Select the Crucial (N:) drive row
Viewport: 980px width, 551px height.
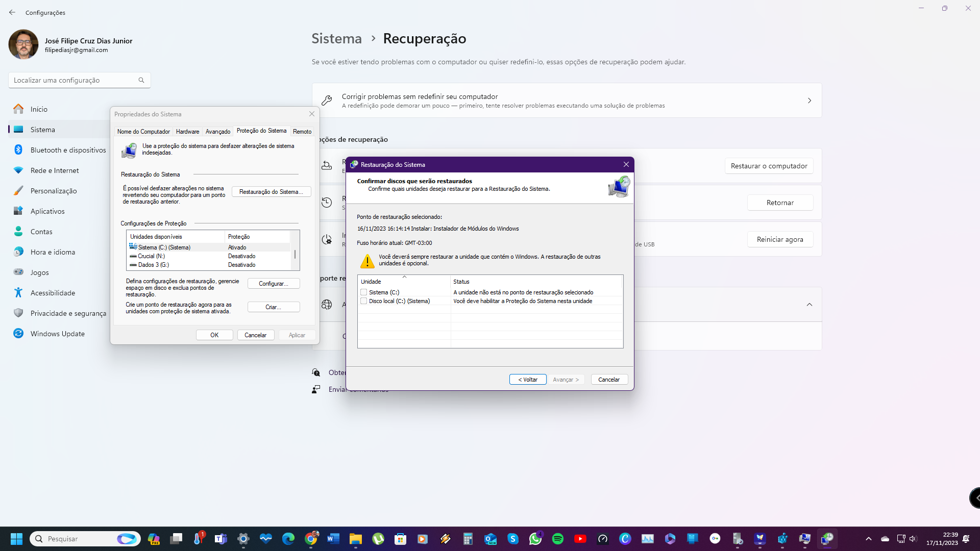click(209, 256)
